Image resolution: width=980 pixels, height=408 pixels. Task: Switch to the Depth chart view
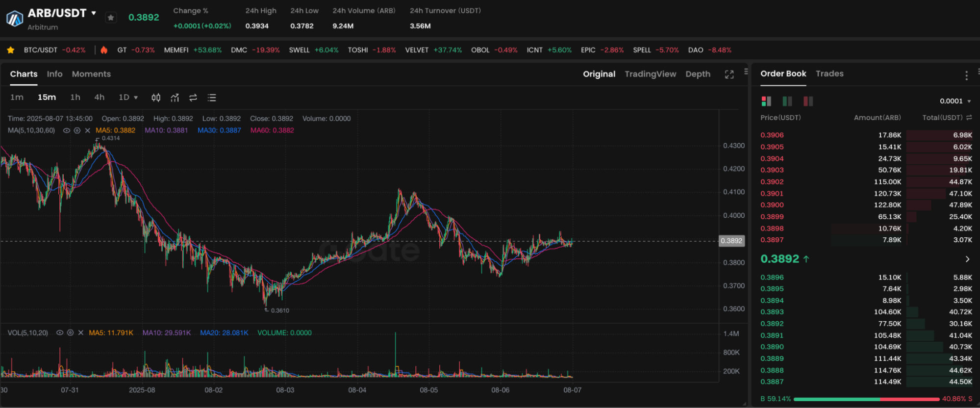click(698, 74)
